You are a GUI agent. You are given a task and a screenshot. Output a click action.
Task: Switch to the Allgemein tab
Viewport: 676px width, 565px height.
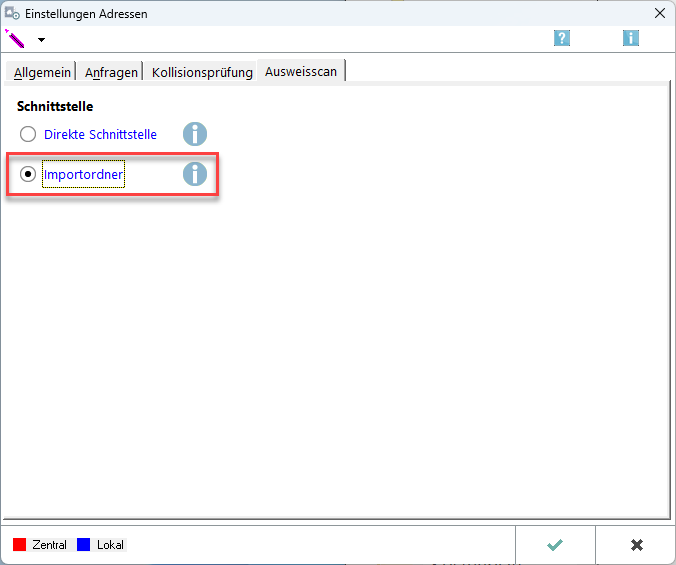pos(42,73)
